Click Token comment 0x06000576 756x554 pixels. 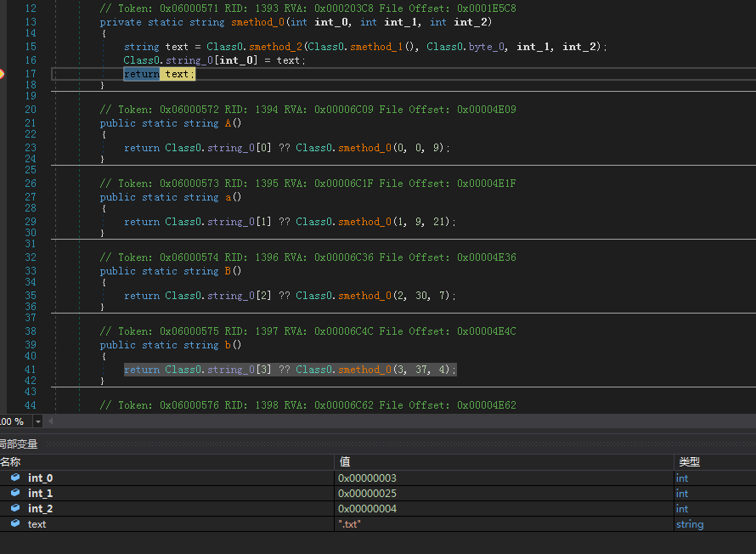click(307, 405)
